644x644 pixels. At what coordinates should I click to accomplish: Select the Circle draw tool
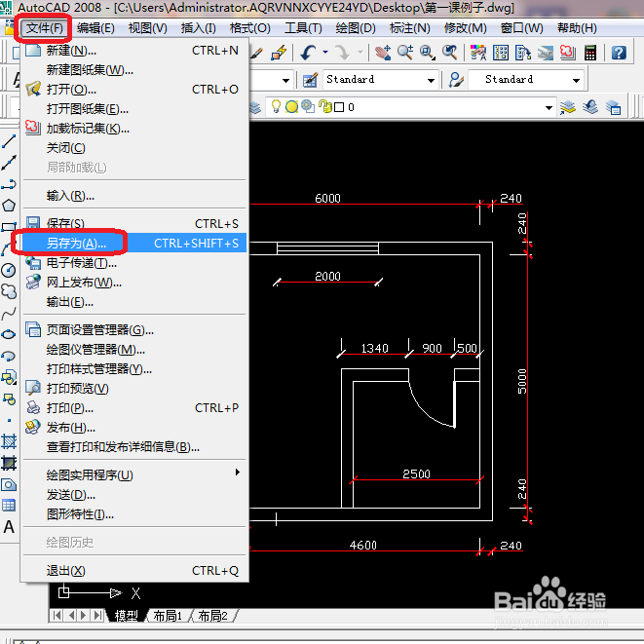point(9,270)
